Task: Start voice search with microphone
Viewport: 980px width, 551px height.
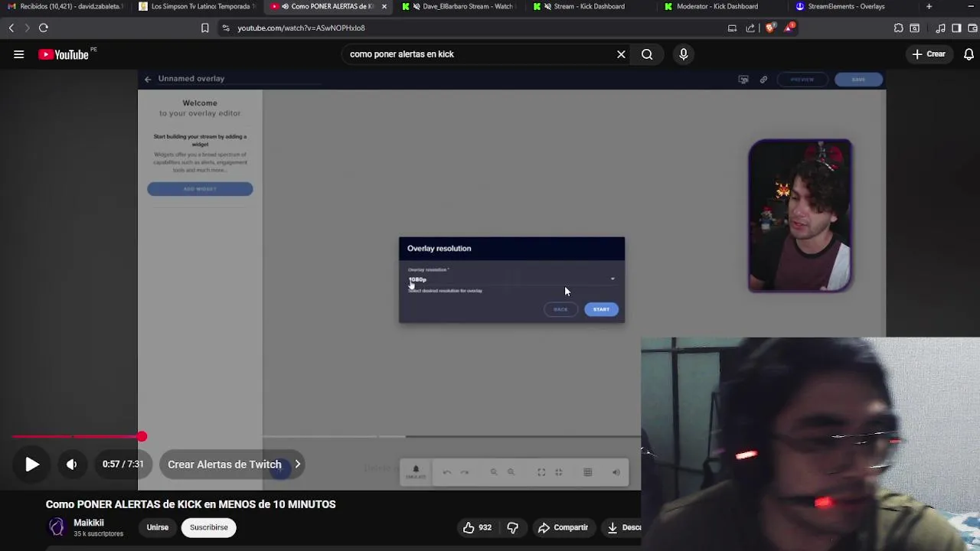Action: click(684, 54)
